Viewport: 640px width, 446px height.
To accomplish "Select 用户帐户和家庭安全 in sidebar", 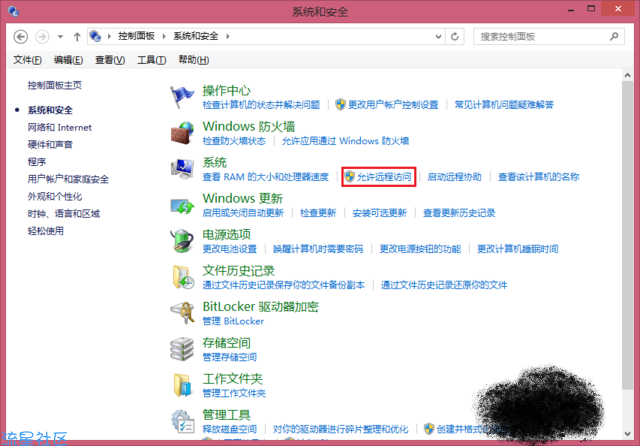I will point(68,179).
